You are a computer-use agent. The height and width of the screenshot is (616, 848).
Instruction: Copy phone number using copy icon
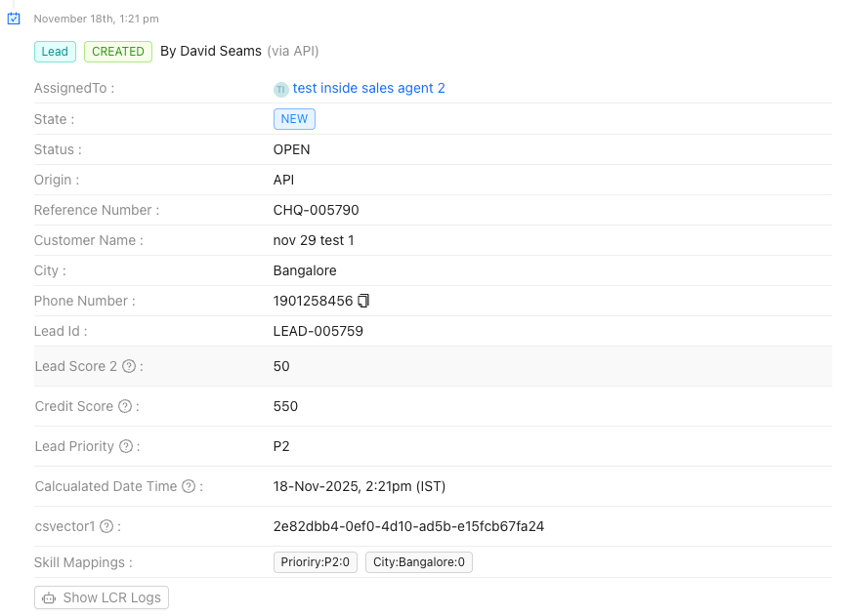coord(363,301)
